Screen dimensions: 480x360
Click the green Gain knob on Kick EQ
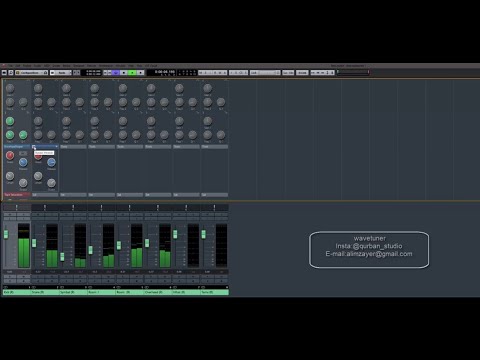pyautogui.click(x=10, y=121)
